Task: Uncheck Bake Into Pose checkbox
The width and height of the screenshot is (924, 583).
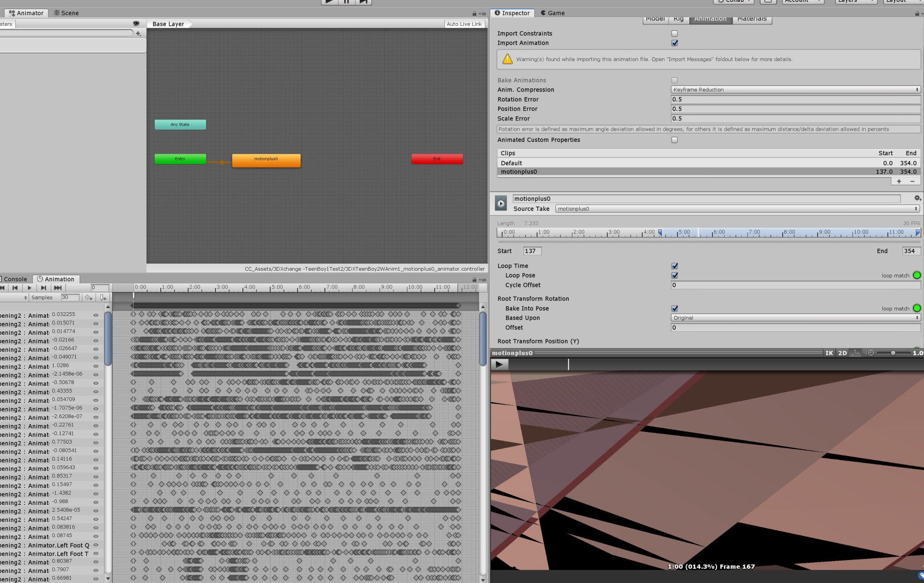Action: 675,308
